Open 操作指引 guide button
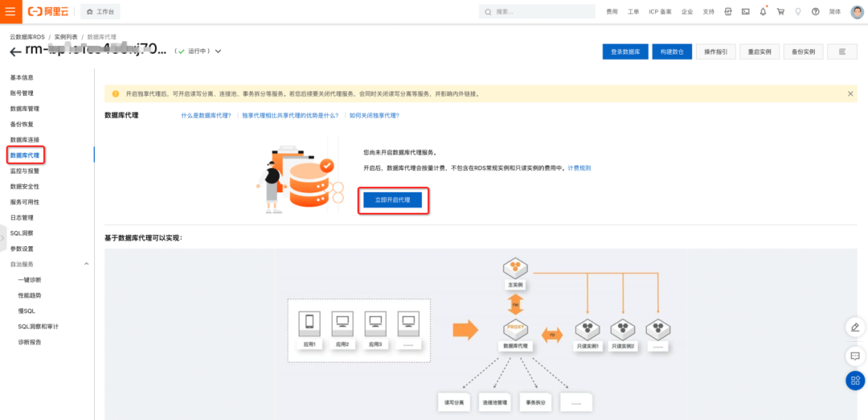Viewport: 868px width, 420px height. pos(716,51)
